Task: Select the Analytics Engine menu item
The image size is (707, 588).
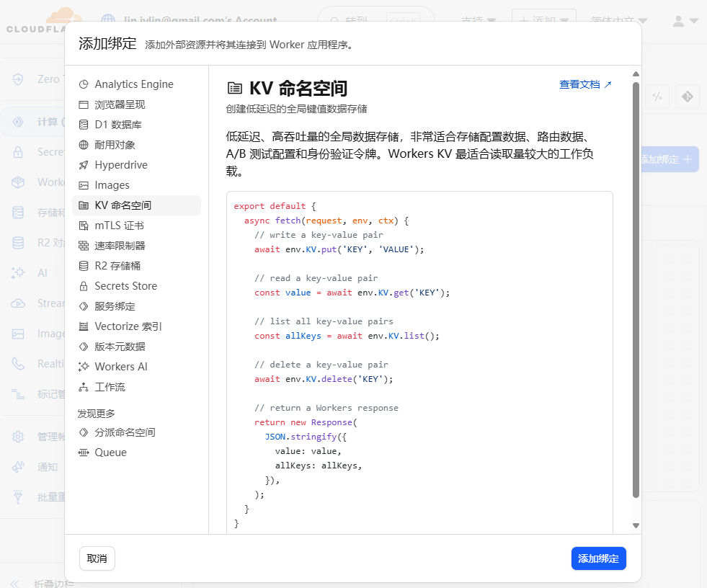Action: point(137,84)
